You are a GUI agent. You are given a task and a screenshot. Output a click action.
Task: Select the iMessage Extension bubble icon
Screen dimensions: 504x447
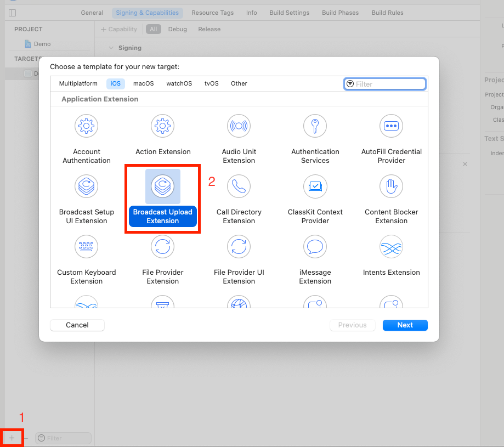(315, 246)
